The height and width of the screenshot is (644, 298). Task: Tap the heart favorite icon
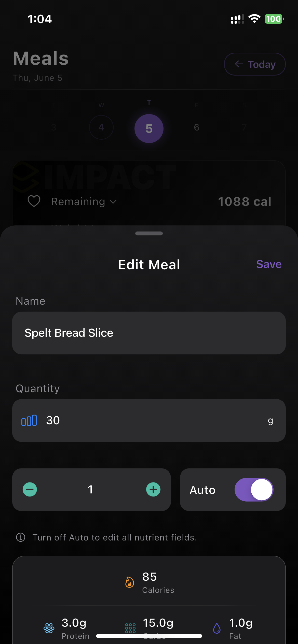34,201
